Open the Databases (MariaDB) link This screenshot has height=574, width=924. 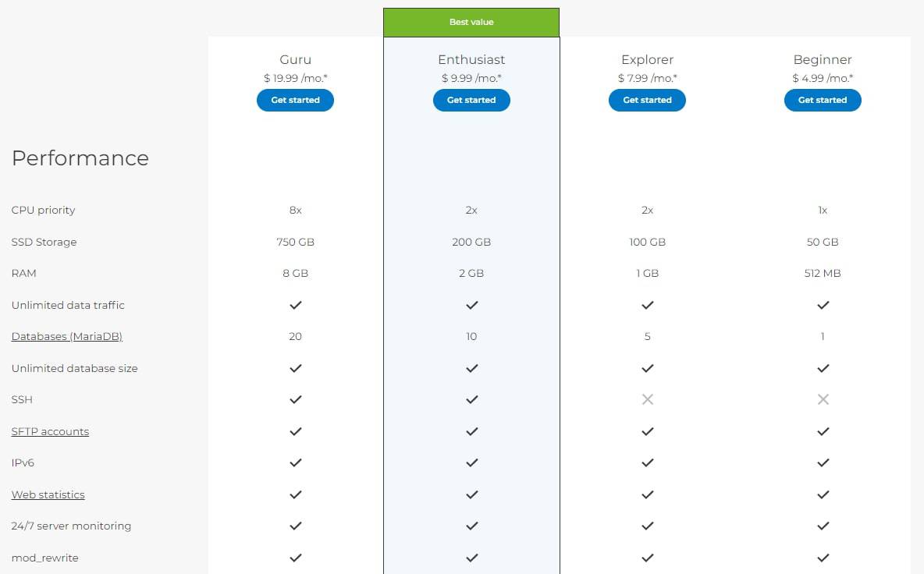click(66, 337)
